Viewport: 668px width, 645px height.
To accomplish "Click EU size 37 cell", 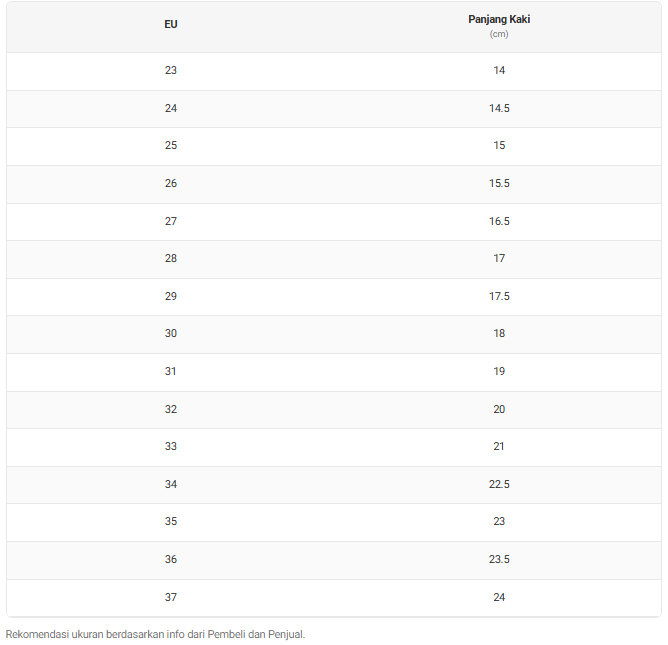I will [x=171, y=597].
